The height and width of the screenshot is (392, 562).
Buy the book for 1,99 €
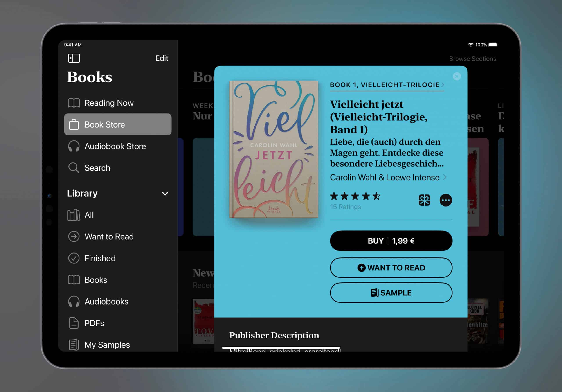pos(391,241)
